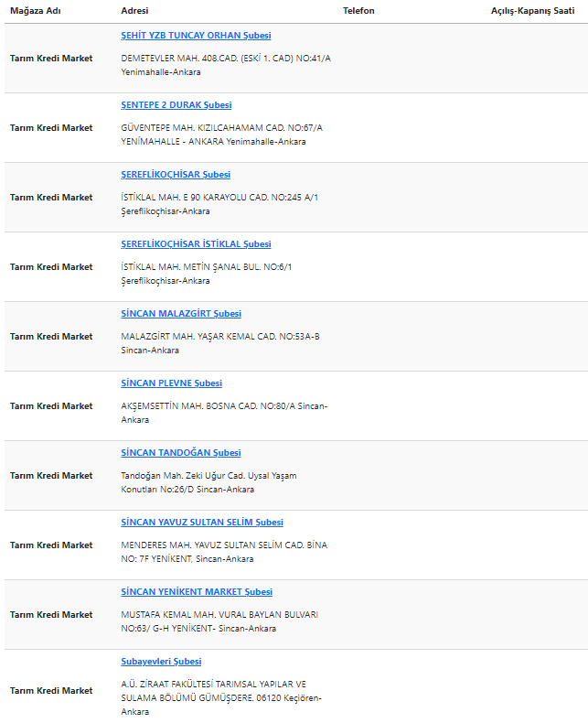Select the MUSTAFA KEMAL MAH. VURAL BAYLAN address
The height and width of the screenshot is (723, 588).
[219, 622]
